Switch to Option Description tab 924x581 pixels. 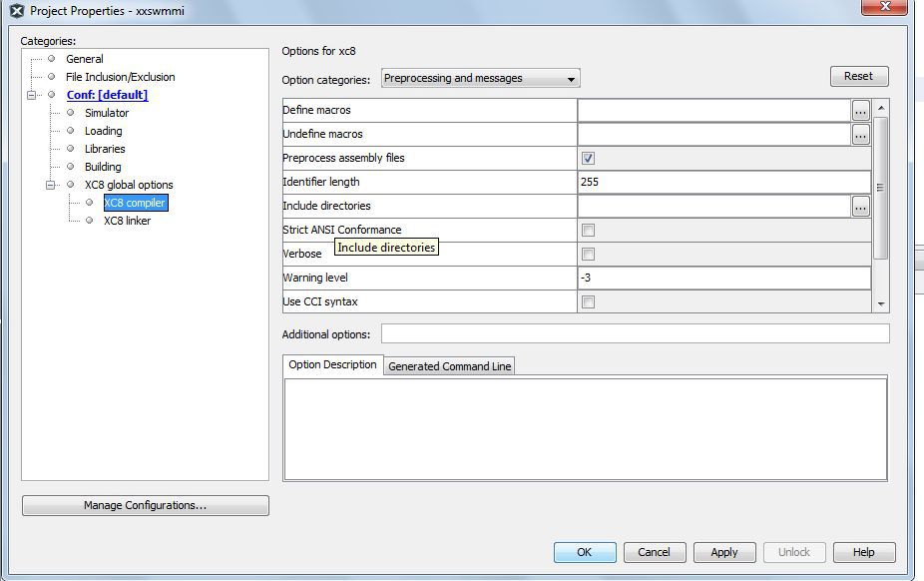point(332,364)
